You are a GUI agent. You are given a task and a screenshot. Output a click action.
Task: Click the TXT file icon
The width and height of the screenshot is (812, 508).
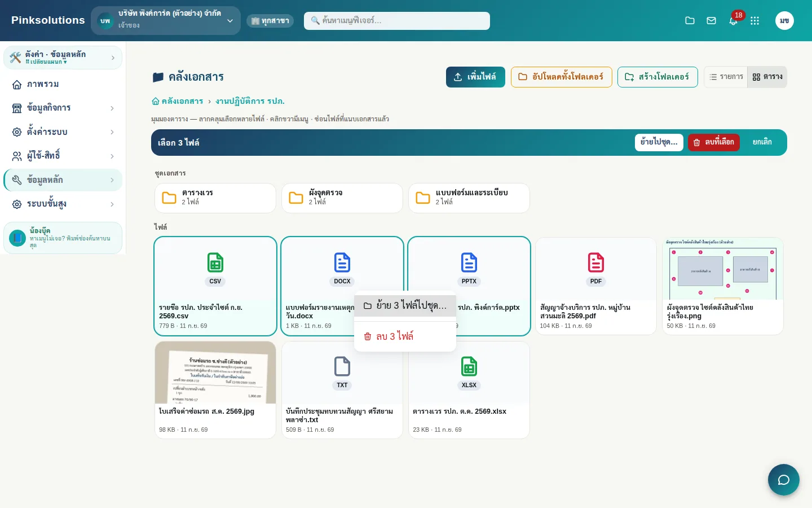[x=342, y=366]
